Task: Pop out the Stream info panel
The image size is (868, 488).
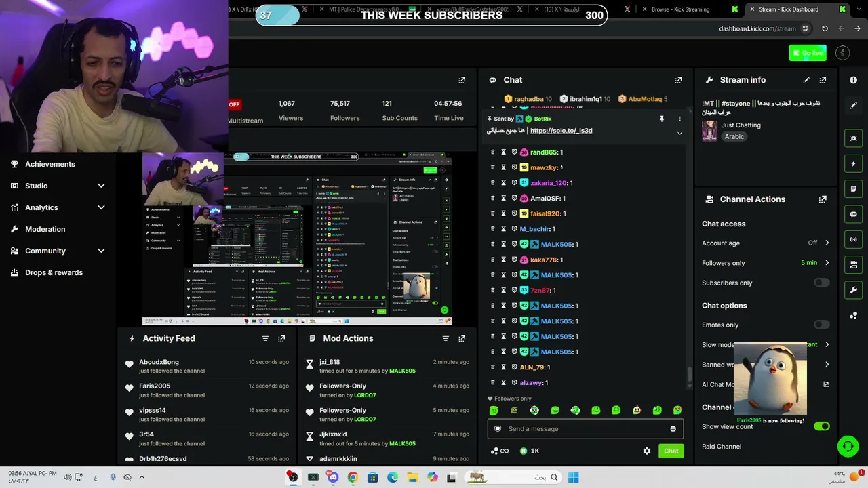Action: [823, 80]
